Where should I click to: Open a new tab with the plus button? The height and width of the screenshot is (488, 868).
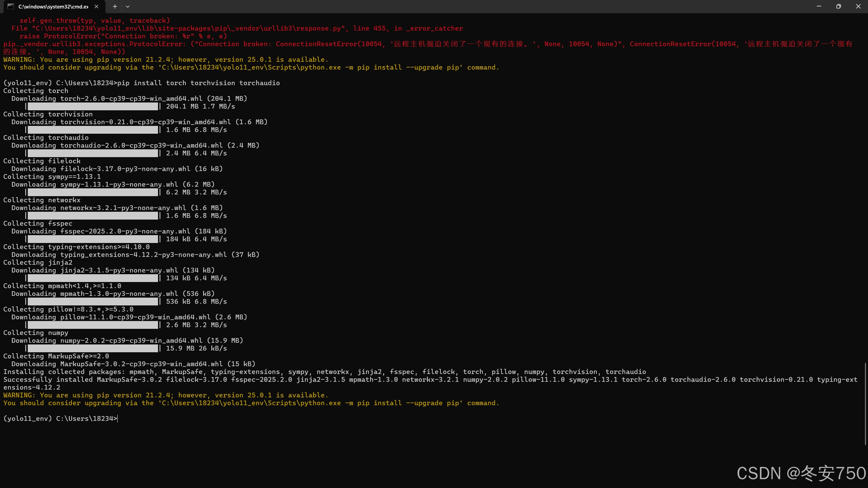point(115,6)
